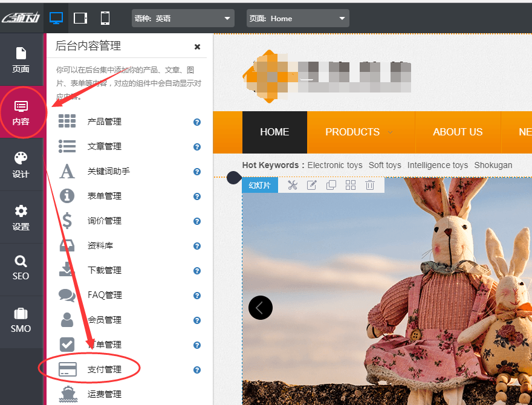
Task: Expand the PRODUCTS submenu chevron
Action: tap(390, 132)
